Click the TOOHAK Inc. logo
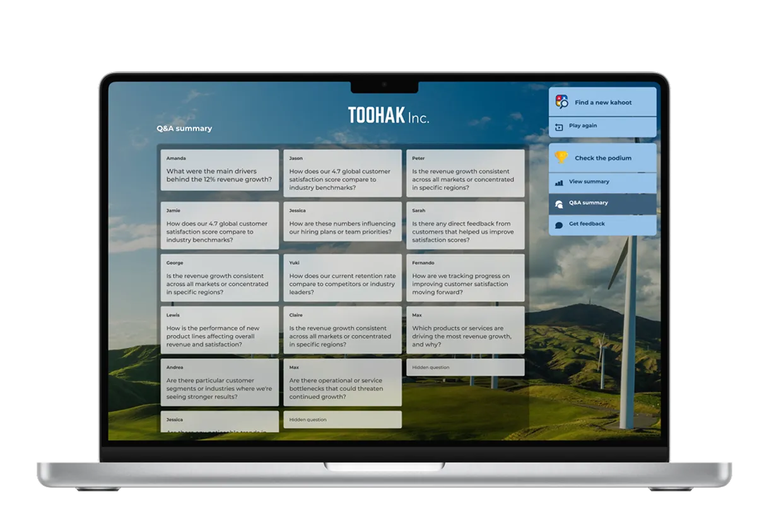The width and height of the screenshot is (757, 532). (389, 115)
